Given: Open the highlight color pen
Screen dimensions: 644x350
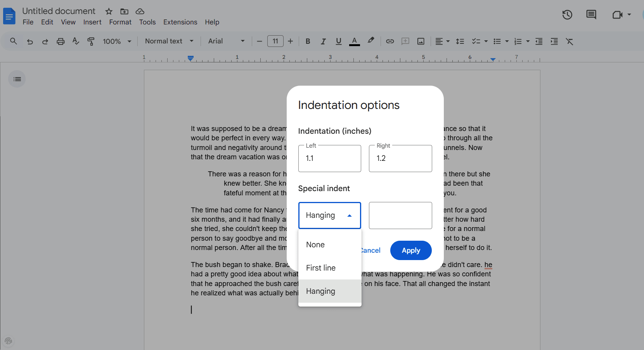Looking at the screenshot, I should coord(371,41).
